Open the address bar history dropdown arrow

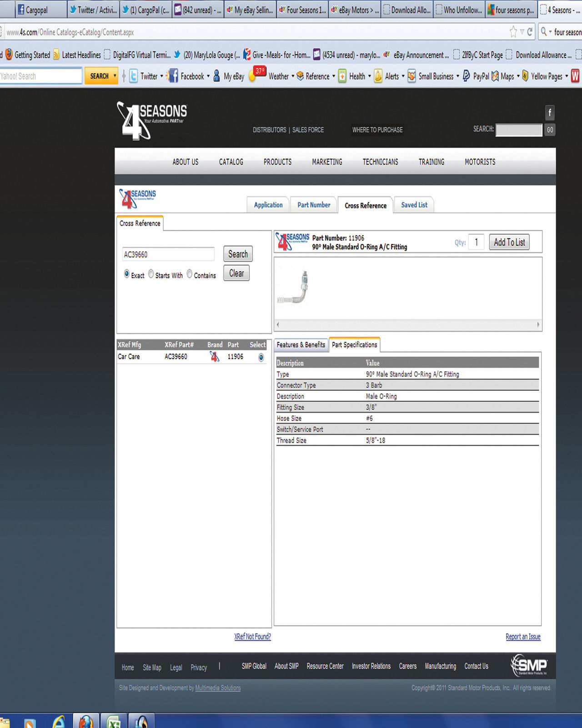tap(522, 32)
